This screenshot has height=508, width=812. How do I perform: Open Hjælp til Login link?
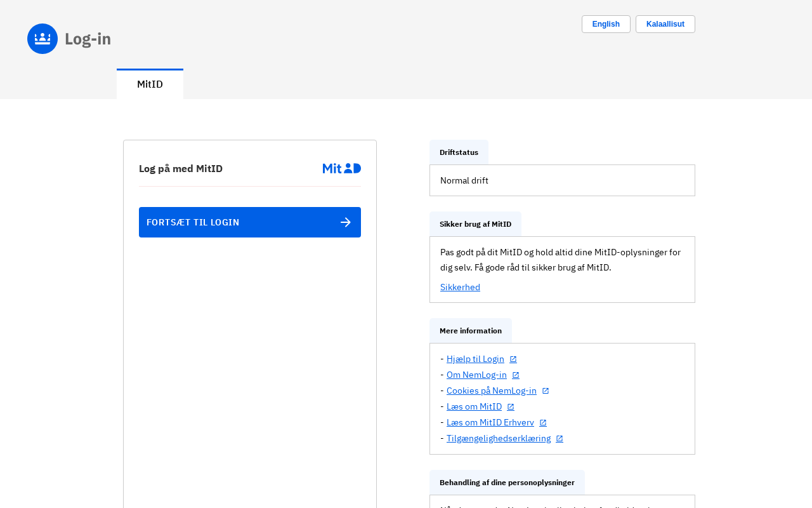pyautogui.click(x=475, y=359)
